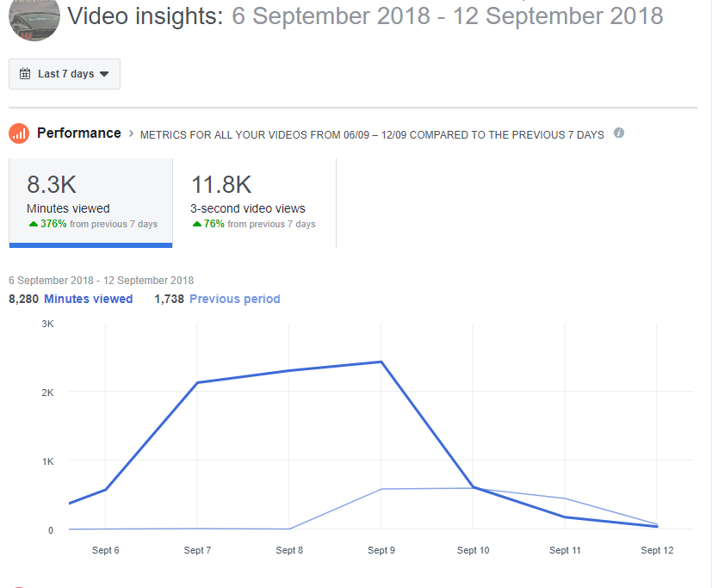Select the Minutes viewed tab
This screenshot has width=712, height=588.
tap(90, 202)
